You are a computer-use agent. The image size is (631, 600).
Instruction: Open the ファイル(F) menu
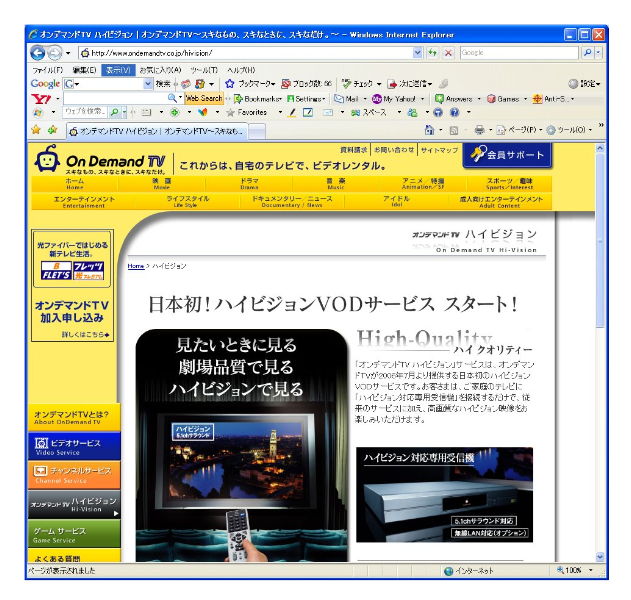[x=47, y=70]
